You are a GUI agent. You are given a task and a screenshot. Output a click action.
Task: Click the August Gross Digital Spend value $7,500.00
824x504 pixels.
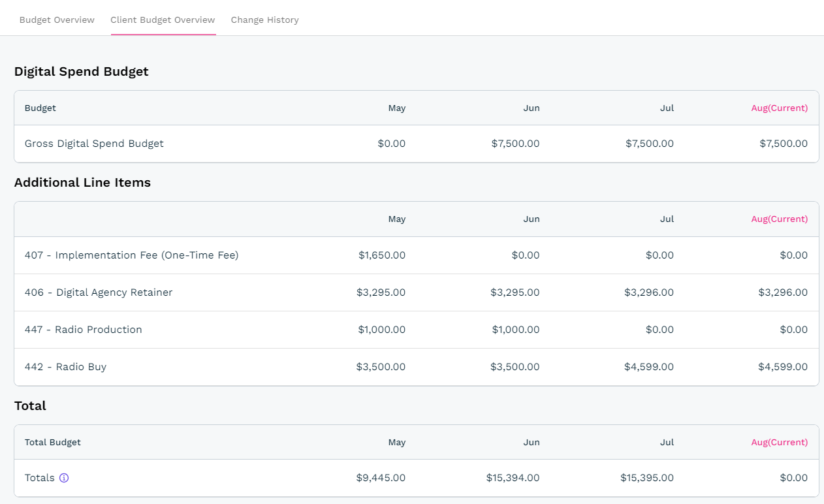[783, 144]
